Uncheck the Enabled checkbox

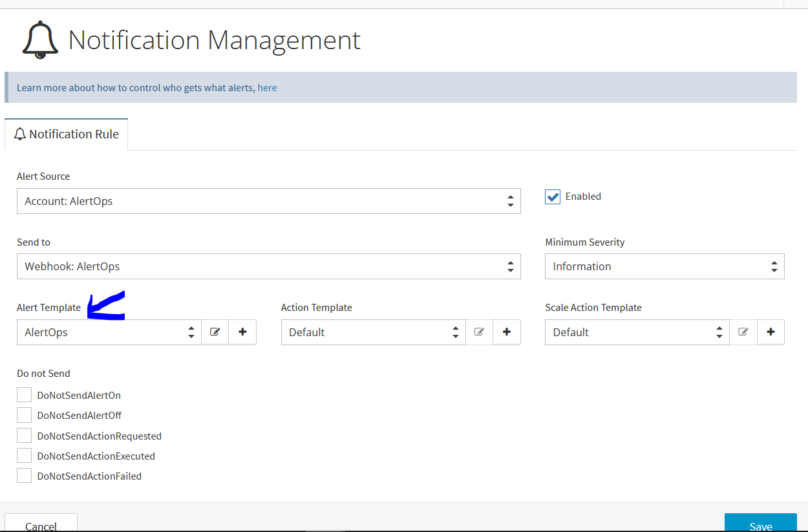click(553, 197)
